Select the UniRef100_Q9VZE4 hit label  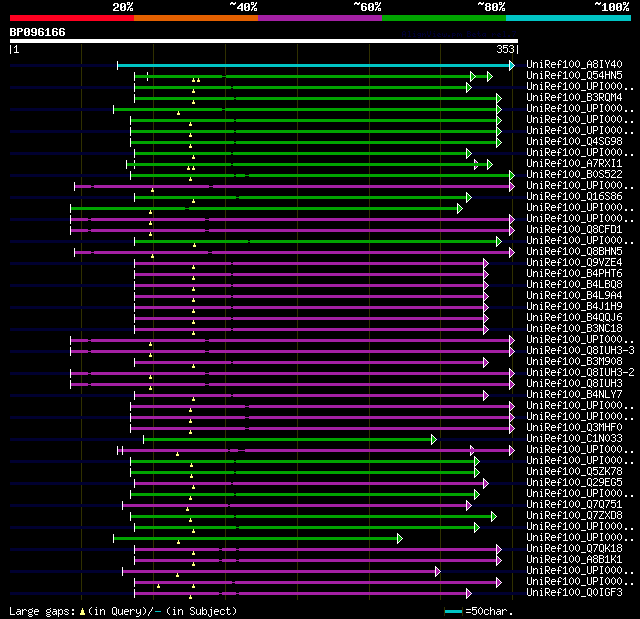574,263
